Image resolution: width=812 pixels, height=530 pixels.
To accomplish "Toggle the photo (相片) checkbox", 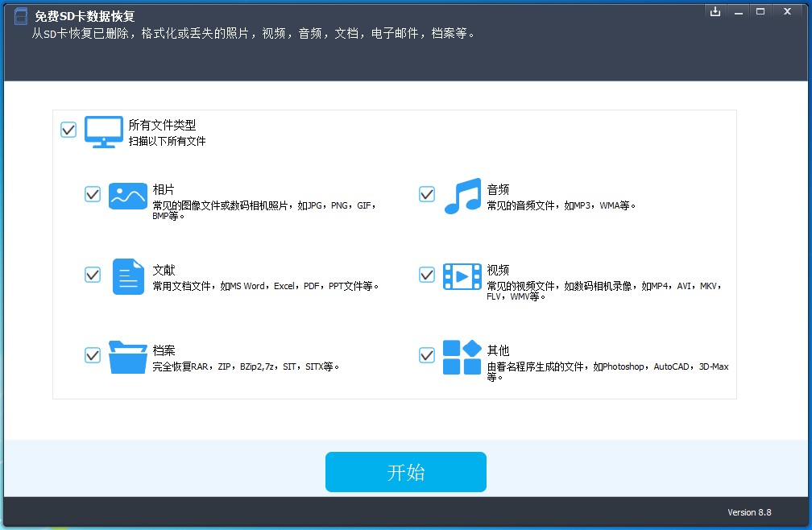I will (93, 194).
